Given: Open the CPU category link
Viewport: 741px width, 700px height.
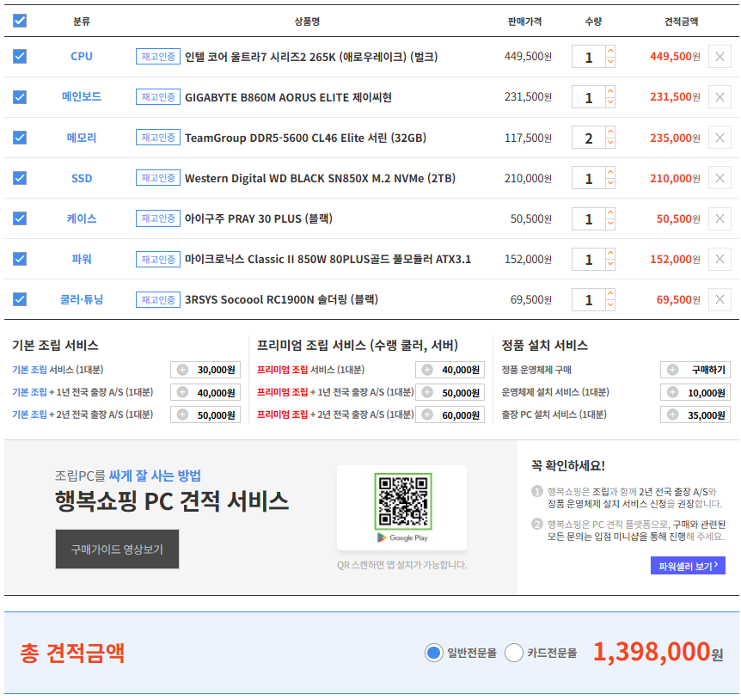Looking at the screenshot, I should pyautogui.click(x=82, y=57).
